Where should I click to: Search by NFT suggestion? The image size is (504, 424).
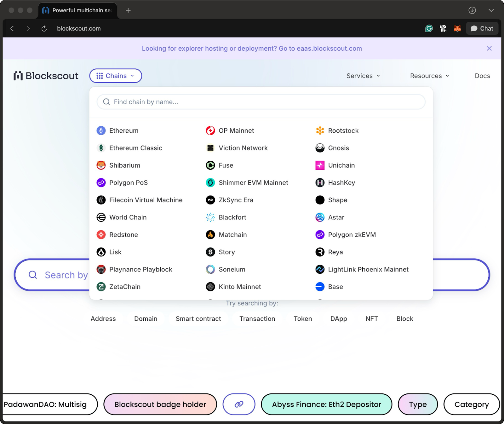[x=372, y=319]
